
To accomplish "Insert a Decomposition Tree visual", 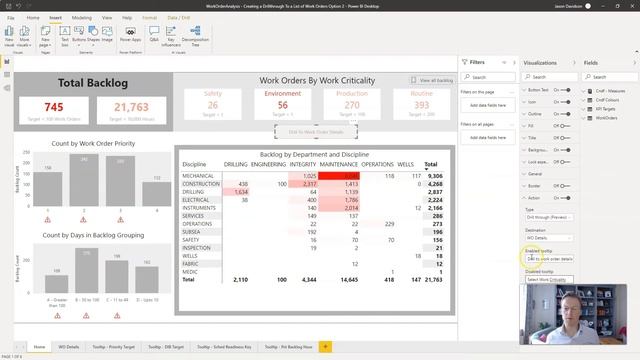I will (x=195, y=36).
